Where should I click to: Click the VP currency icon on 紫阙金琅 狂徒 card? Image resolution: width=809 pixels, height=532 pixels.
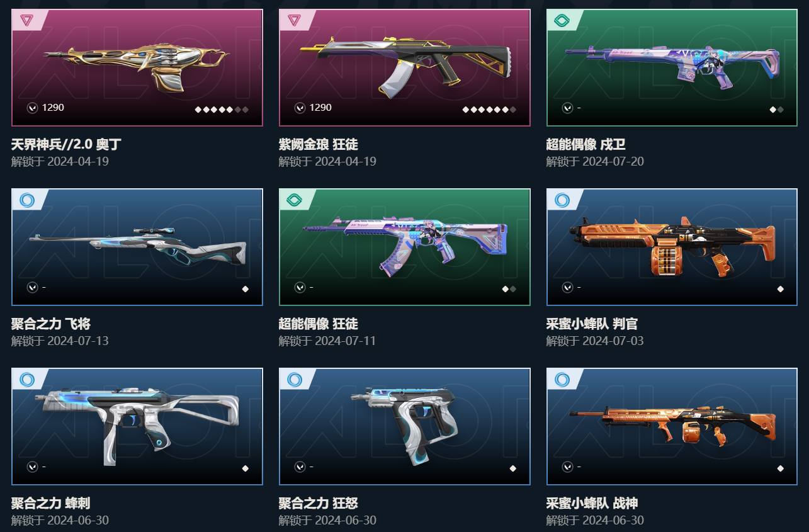pos(300,108)
